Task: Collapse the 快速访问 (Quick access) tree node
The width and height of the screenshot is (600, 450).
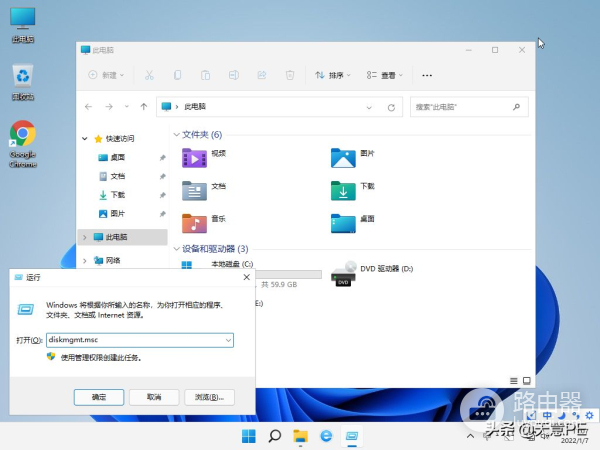Action: (x=84, y=138)
